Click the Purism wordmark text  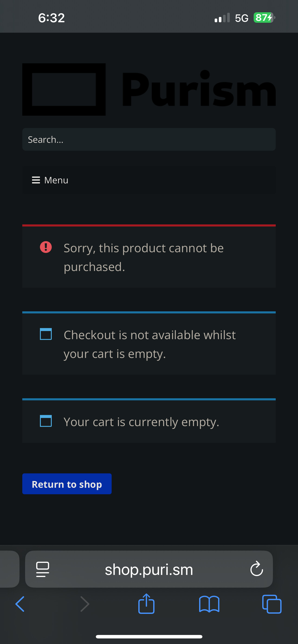tap(199, 89)
